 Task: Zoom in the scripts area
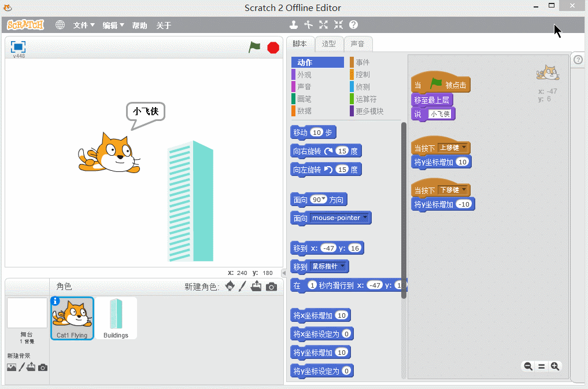555,366
